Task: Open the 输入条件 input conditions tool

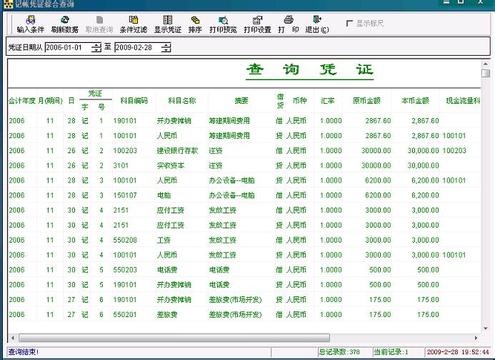Action: tap(30, 24)
